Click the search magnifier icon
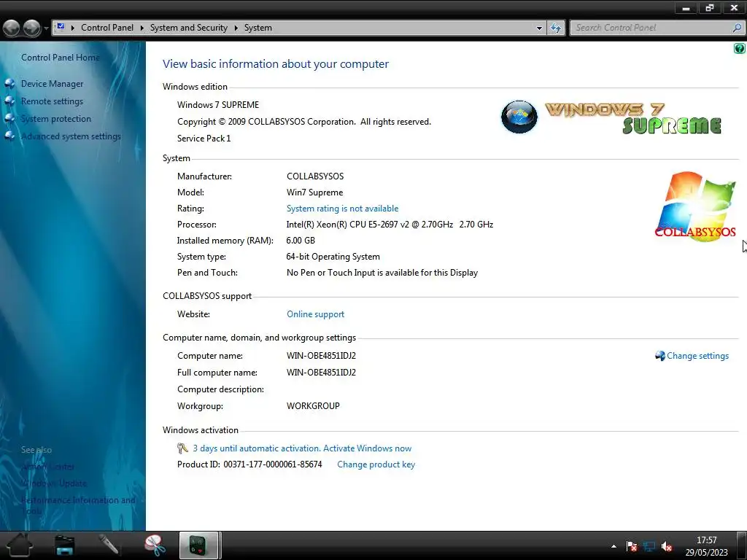This screenshot has height=560, width=747. click(x=737, y=28)
